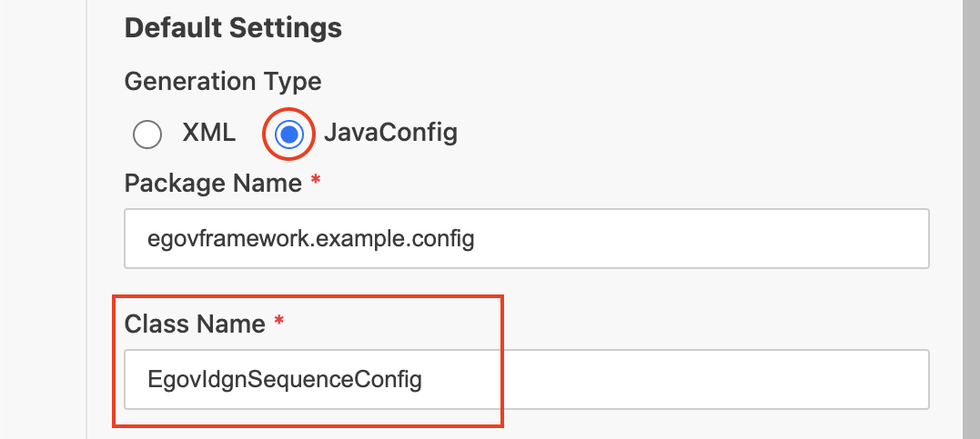
Task: Click the Default Settings heading
Action: point(233,28)
